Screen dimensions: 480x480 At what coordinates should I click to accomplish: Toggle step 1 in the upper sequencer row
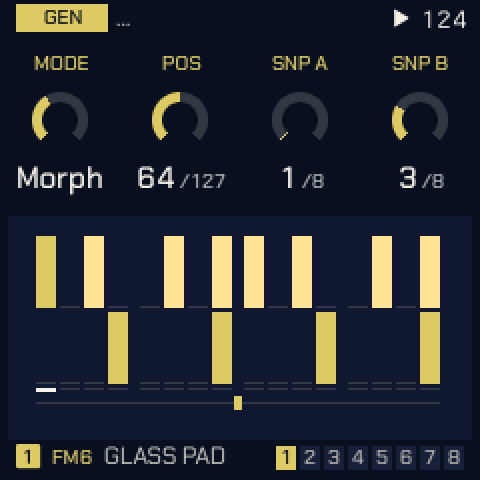tap(46, 272)
